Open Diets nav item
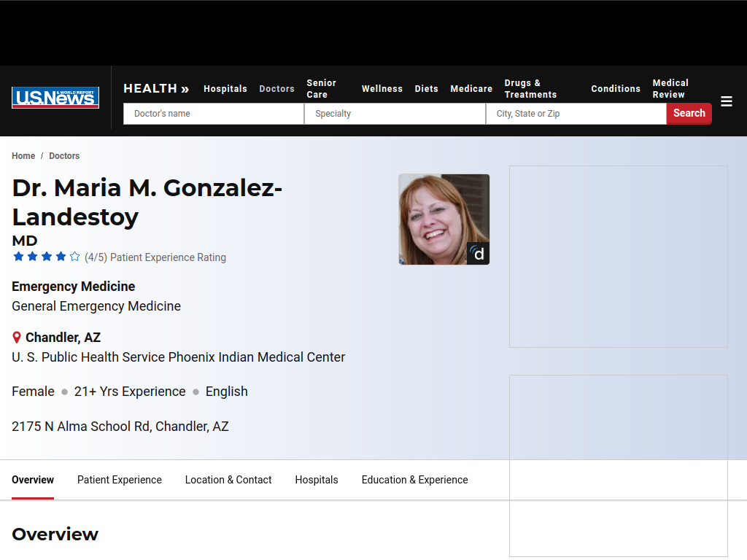The image size is (747, 560). click(426, 88)
